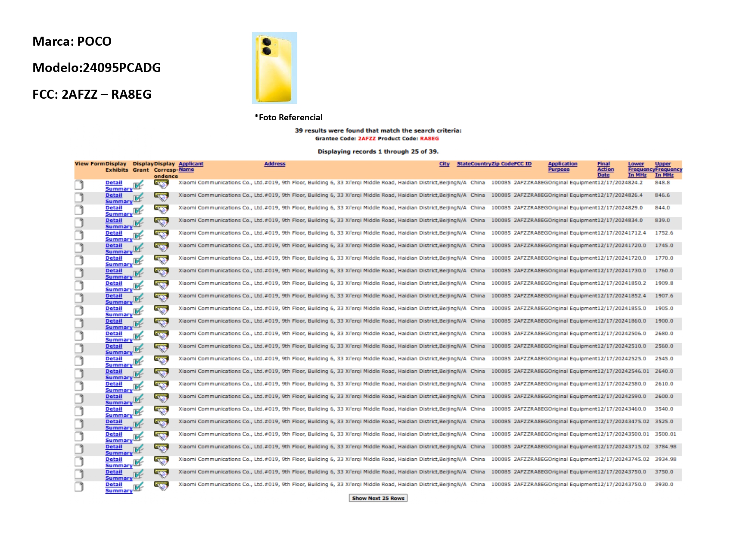
Task: Open the Detail link for 829.0 MHz row
Action: point(114,208)
